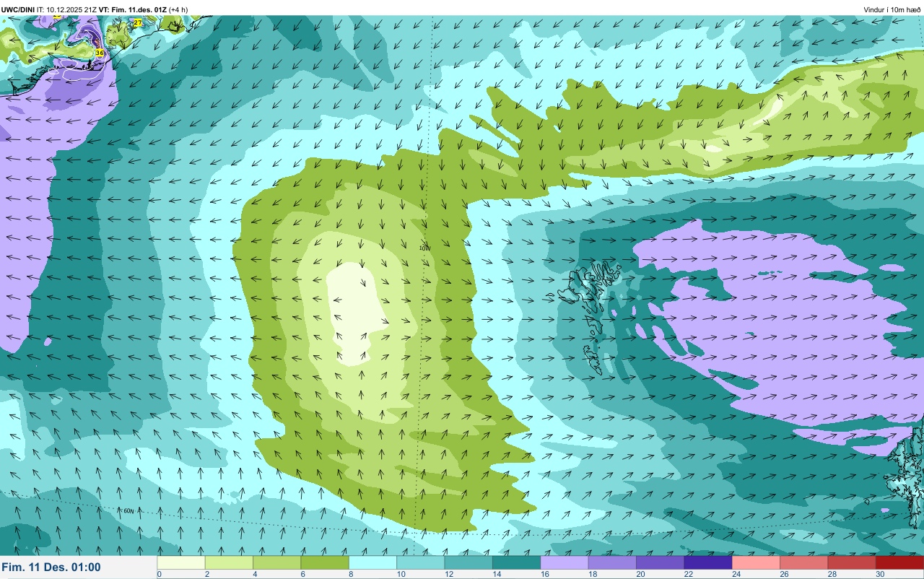Screen dimensions: 924x579
Task: Click the legend value "30" tick label
Action: [x=880, y=575]
